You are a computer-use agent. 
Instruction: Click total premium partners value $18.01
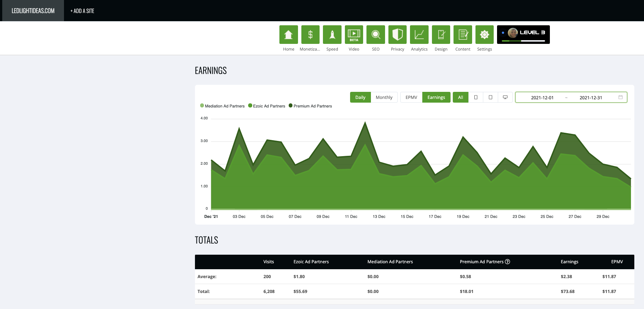[x=467, y=292]
